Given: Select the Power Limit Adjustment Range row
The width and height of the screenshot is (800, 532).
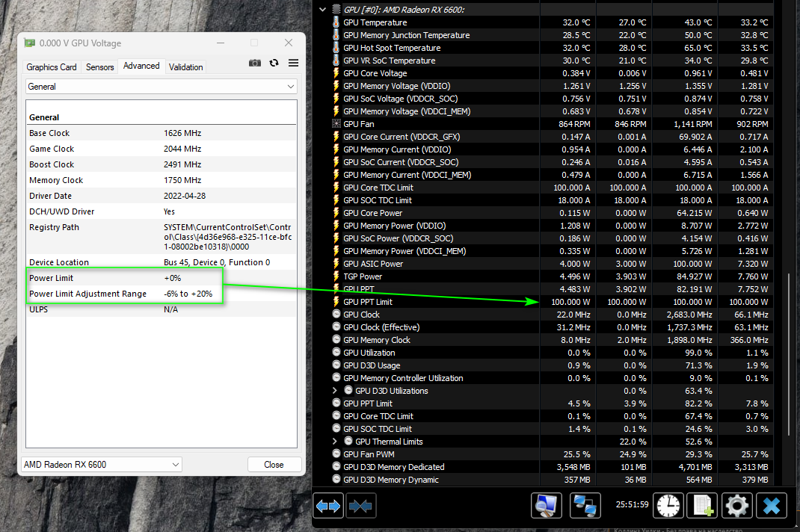Looking at the screenshot, I should [x=161, y=294].
